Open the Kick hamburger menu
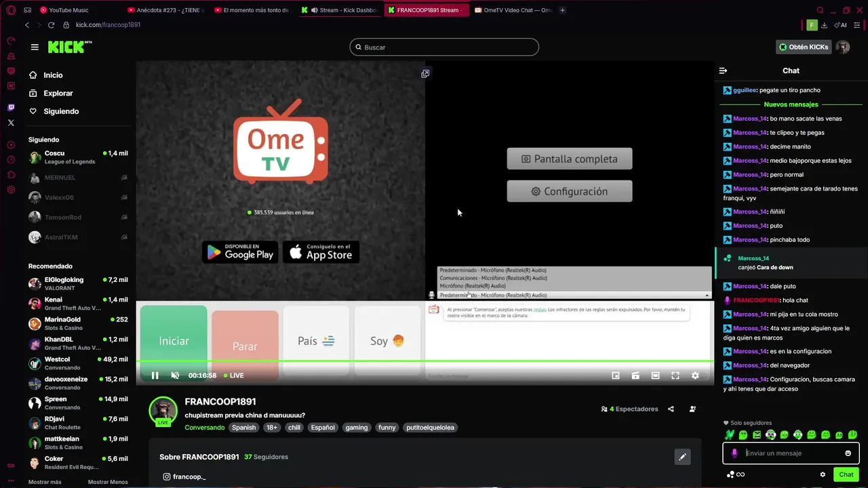 click(35, 47)
